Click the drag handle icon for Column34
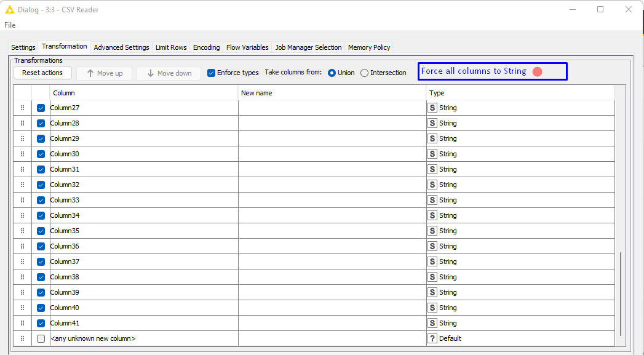644x355 pixels. [x=22, y=215]
